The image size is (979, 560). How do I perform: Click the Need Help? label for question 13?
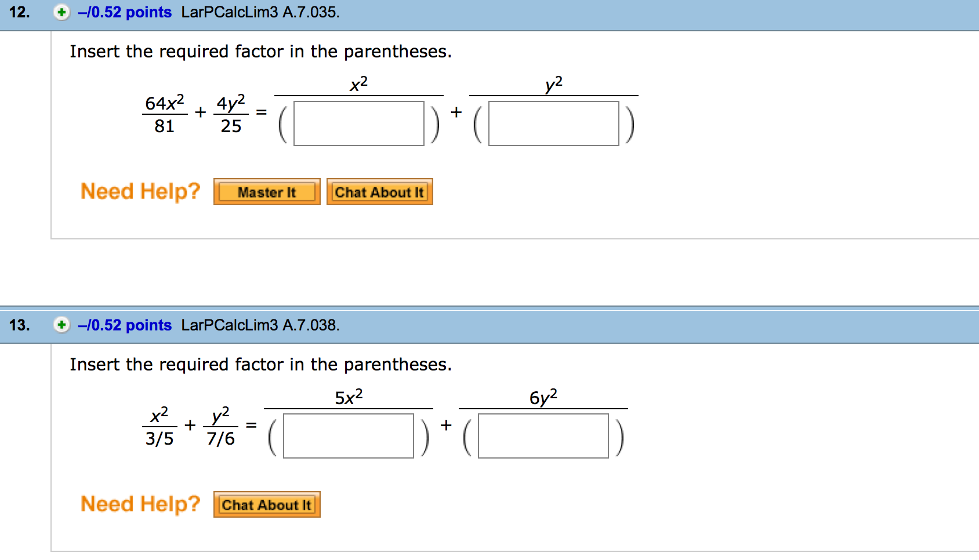pos(140,504)
